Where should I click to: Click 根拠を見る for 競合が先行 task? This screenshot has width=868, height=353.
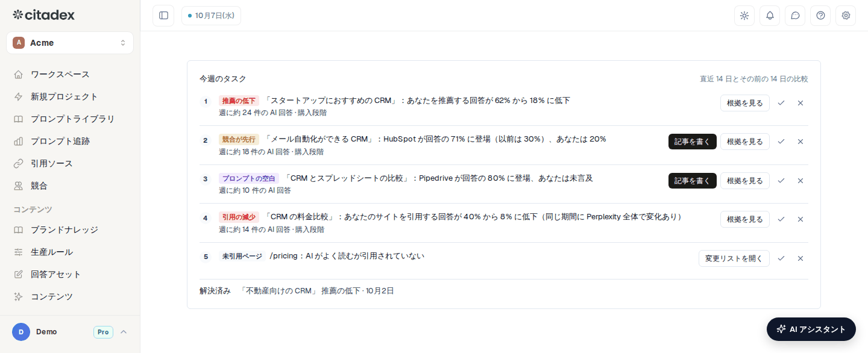click(745, 142)
